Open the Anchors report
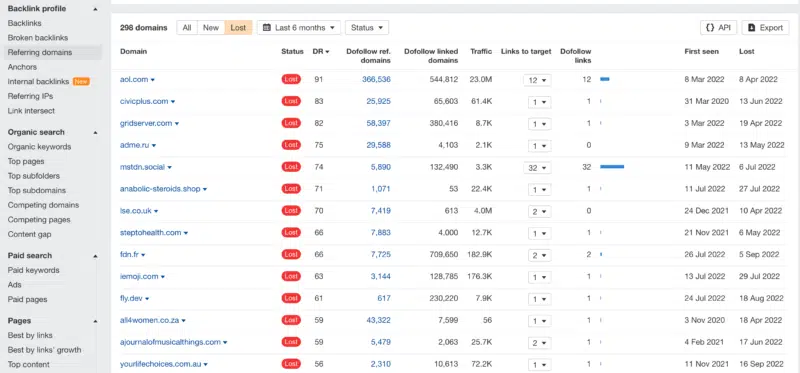The image size is (800, 373). 22,67
